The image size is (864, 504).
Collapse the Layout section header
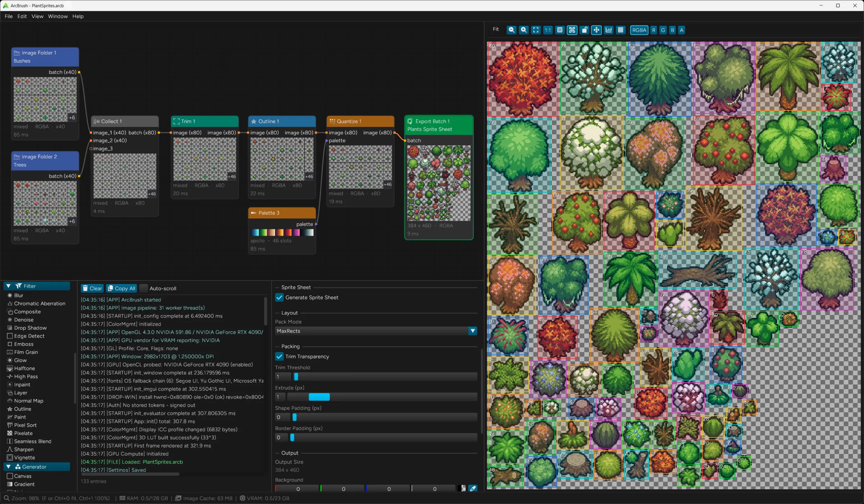point(289,313)
